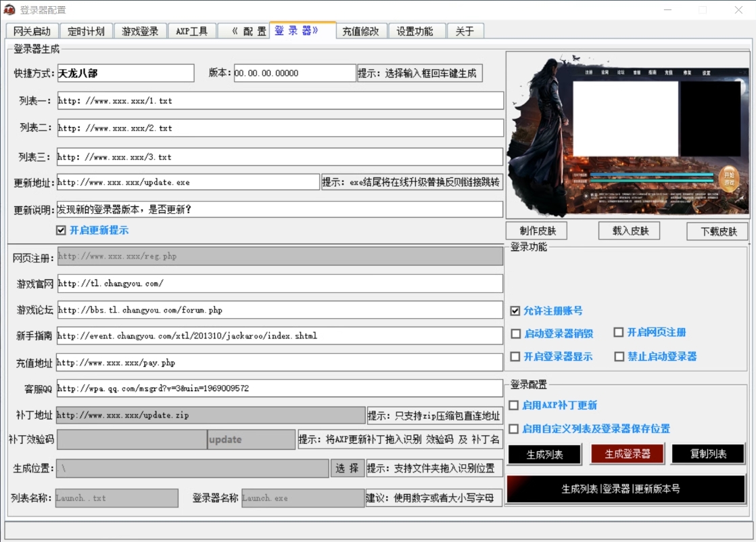Enable the 开启网页注册 checkbox
756x542 pixels.
click(619, 332)
